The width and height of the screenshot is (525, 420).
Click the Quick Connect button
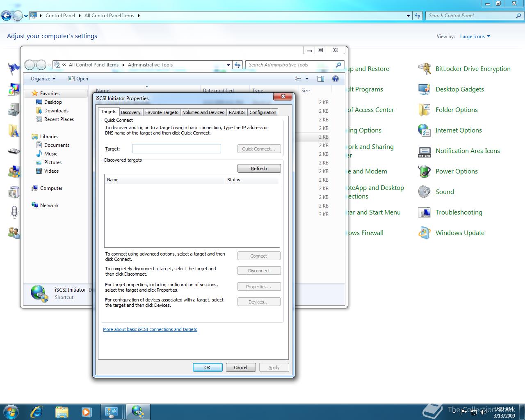[259, 149]
